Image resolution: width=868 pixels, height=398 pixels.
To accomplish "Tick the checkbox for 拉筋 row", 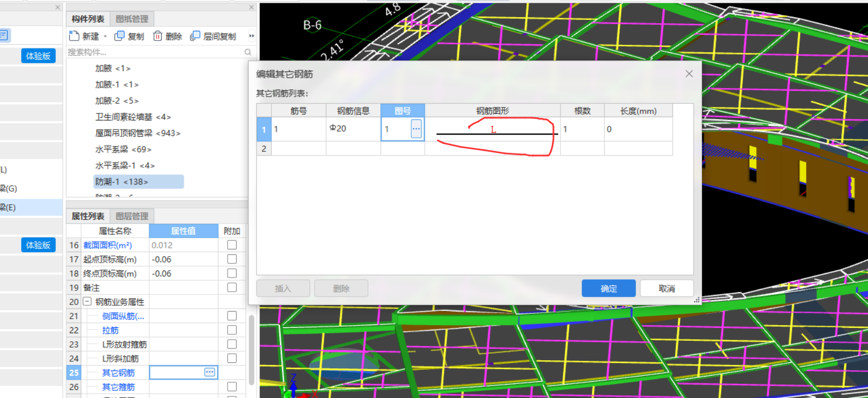I will (x=232, y=330).
